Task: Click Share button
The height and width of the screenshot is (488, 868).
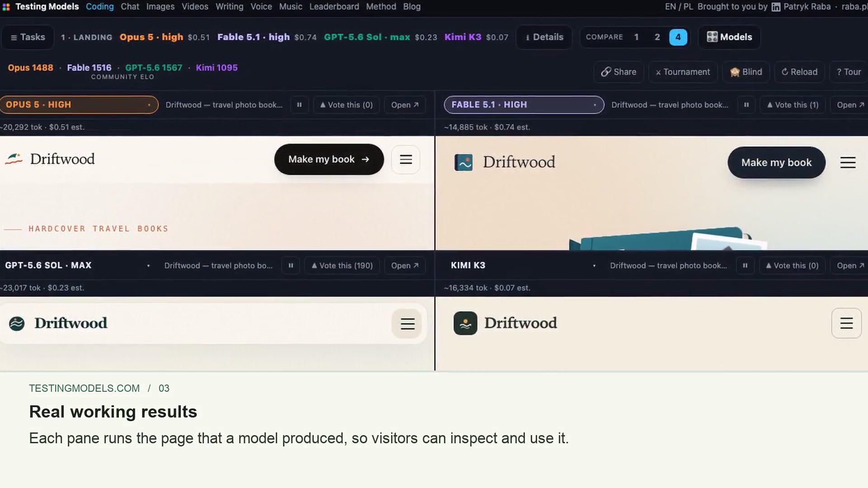Action: pyautogui.click(x=618, y=72)
